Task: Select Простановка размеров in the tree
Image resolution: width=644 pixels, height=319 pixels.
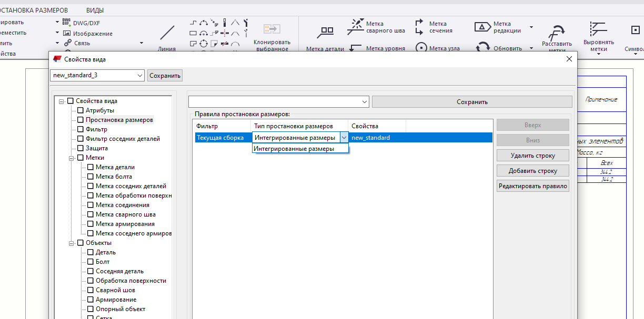Action: [x=119, y=120]
